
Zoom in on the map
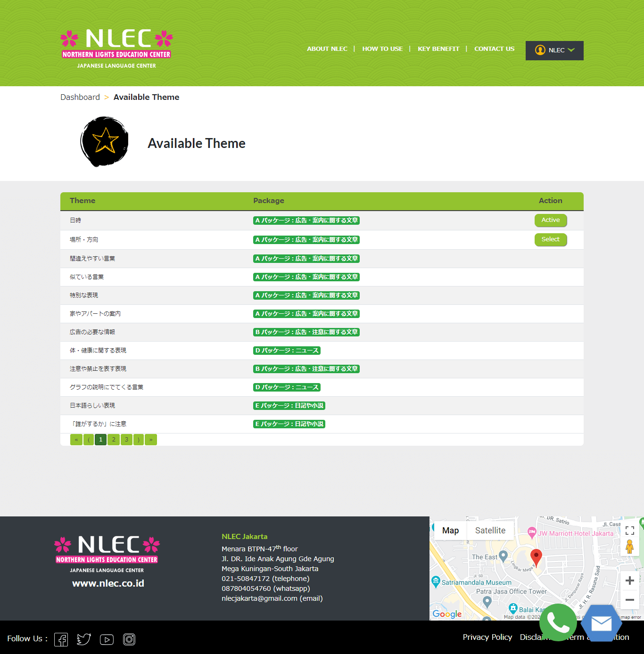pyautogui.click(x=629, y=580)
